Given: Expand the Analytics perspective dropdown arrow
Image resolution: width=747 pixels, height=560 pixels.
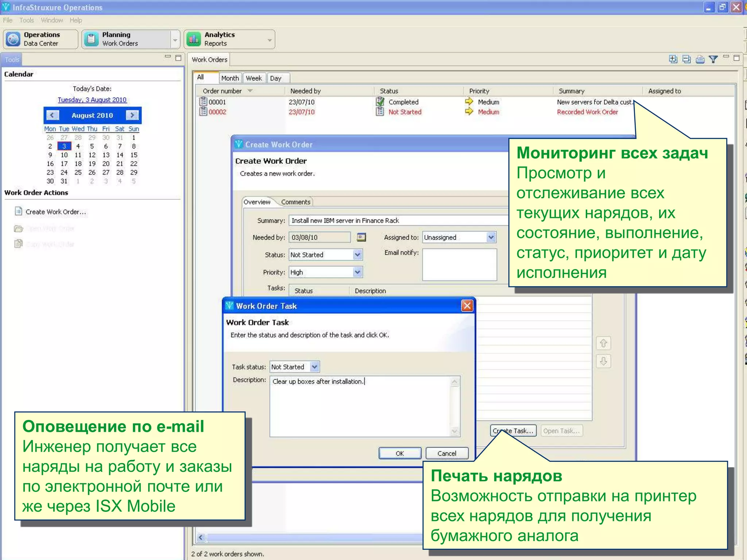Looking at the screenshot, I should pos(270,40).
